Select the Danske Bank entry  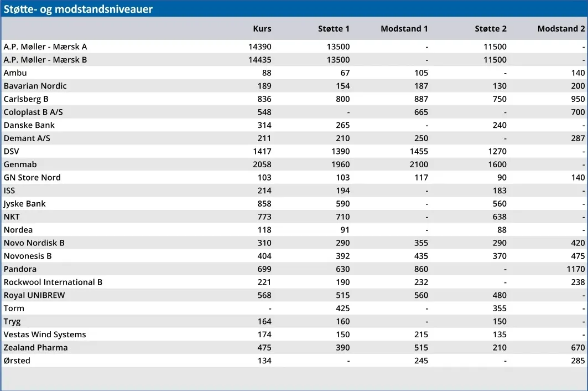coord(29,125)
